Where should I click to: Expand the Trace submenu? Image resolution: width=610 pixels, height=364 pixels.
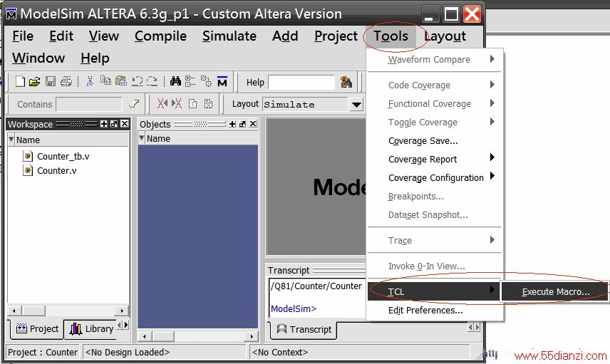pyautogui.click(x=492, y=239)
